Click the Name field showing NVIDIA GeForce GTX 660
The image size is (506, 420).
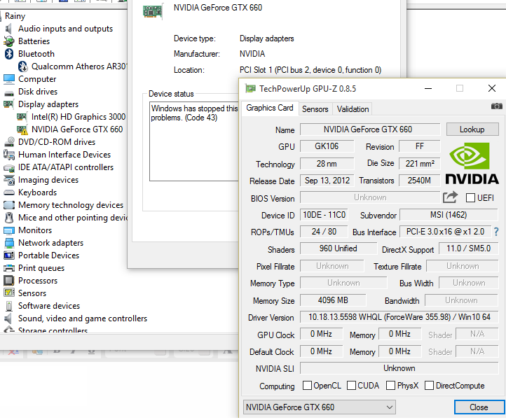[370, 129]
